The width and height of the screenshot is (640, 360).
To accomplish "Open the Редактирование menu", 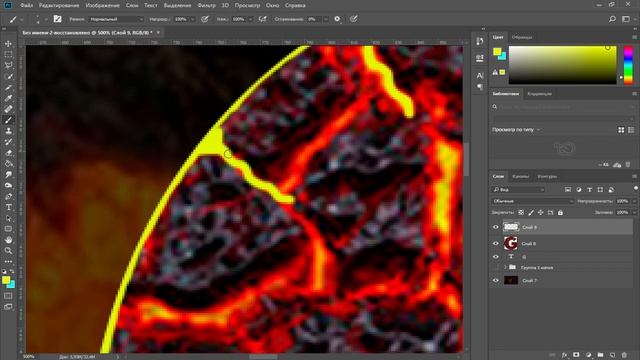I will pyautogui.click(x=59, y=5).
